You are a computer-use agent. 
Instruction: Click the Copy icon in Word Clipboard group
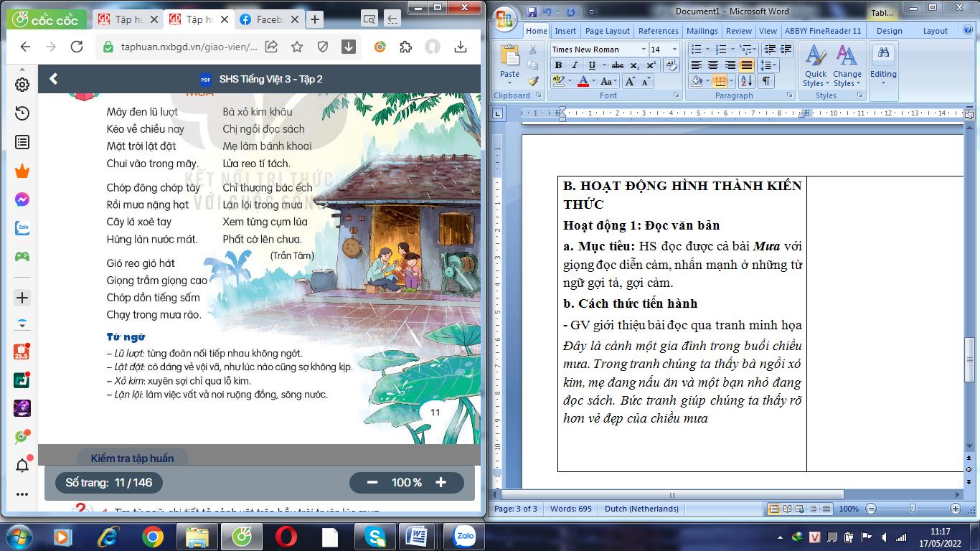coord(532,65)
